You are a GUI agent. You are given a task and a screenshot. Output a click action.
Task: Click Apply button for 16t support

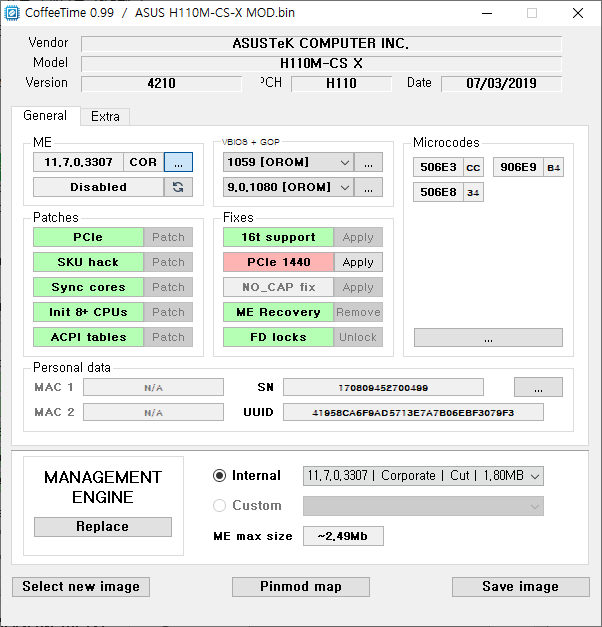(358, 237)
